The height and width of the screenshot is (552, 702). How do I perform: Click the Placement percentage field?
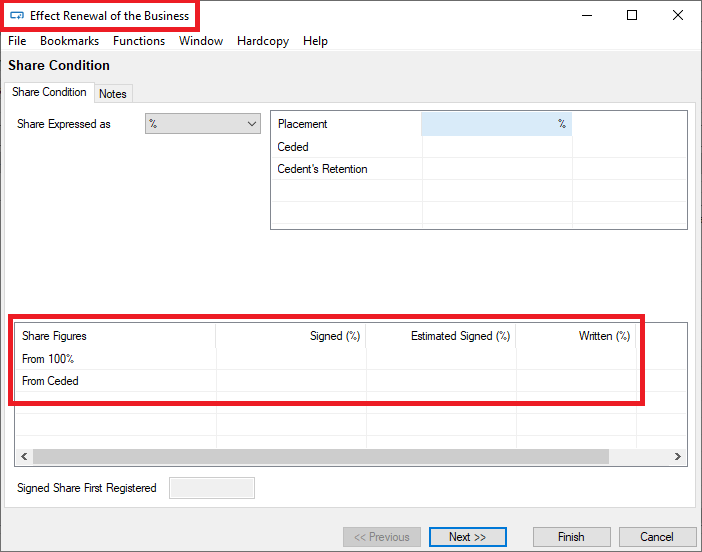coord(496,124)
